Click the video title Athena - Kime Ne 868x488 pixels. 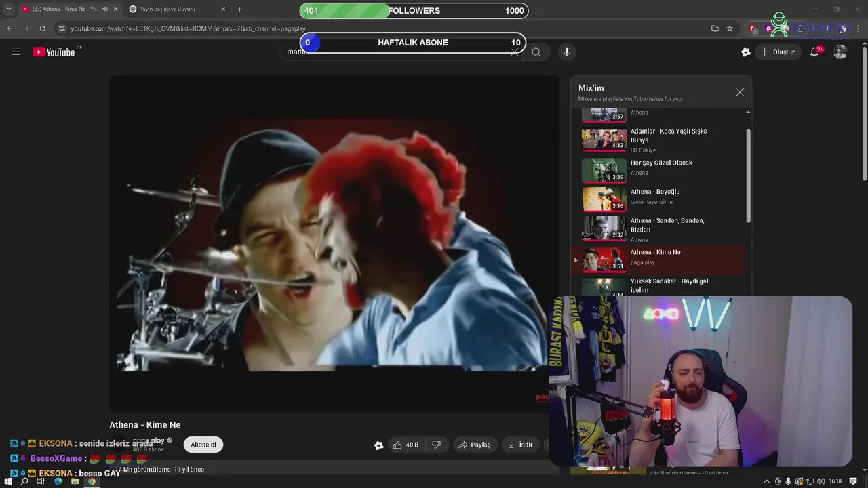(x=145, y=425)
